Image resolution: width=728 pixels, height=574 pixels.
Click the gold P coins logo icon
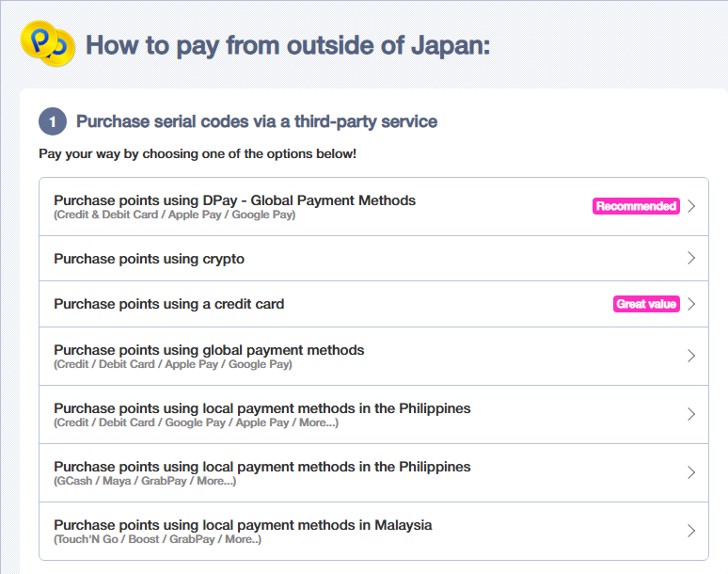(x=48, y=43)
